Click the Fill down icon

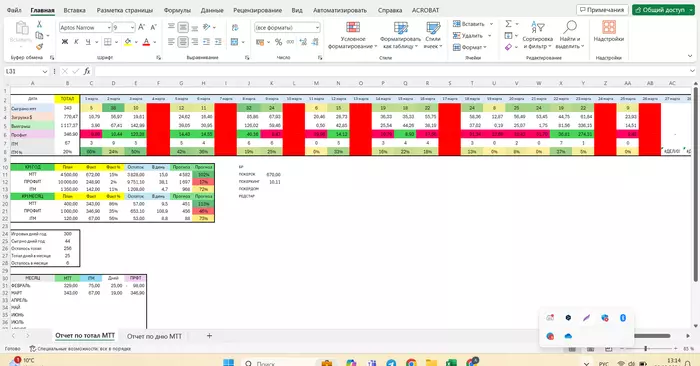click(x=508, y=35)
